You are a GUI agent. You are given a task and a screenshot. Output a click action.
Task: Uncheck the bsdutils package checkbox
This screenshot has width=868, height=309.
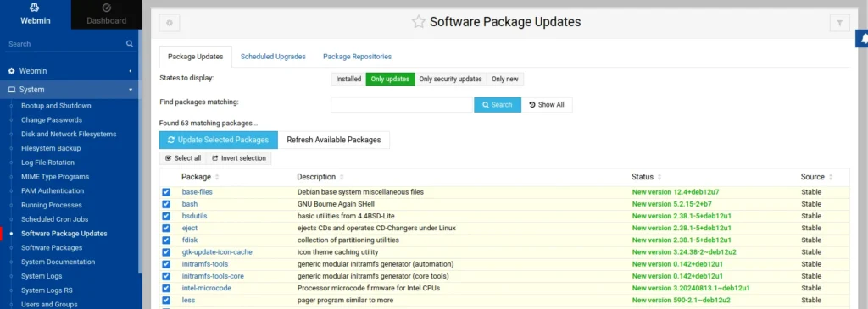pos(166,216)
